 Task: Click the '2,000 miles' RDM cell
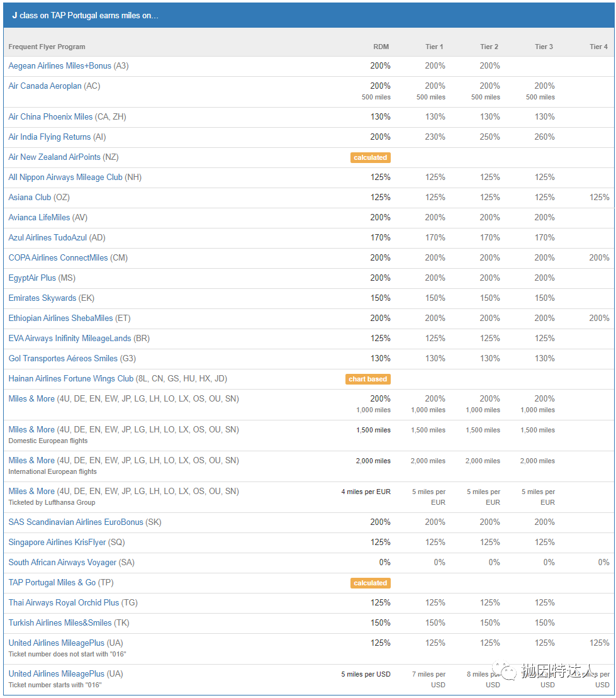373,461
